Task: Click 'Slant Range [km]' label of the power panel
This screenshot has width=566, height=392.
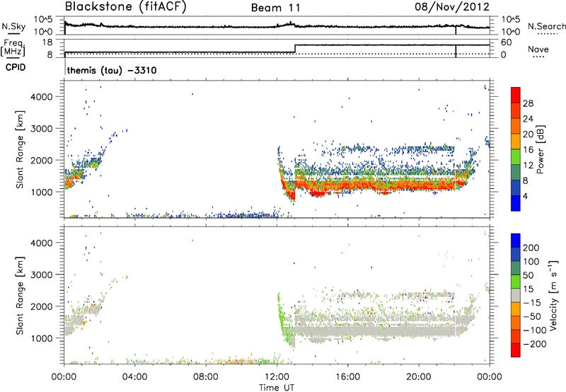Action: pos(20,149)
